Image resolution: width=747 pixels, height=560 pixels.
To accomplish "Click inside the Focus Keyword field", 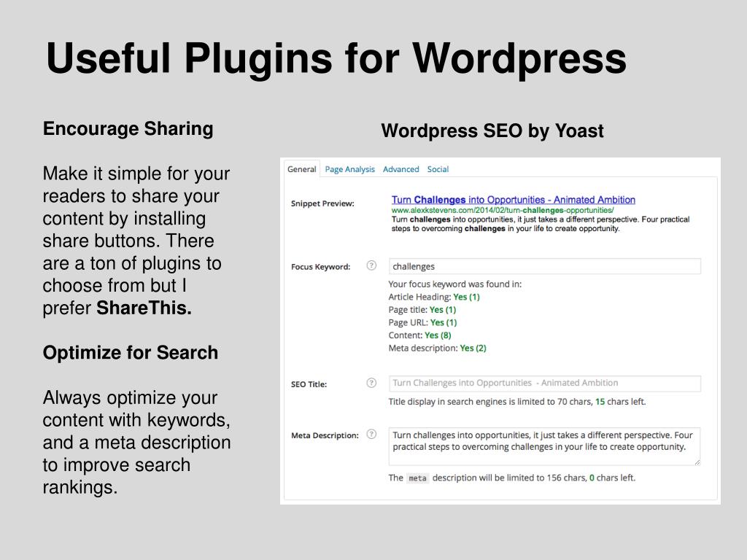I will (x=544, y=266).
